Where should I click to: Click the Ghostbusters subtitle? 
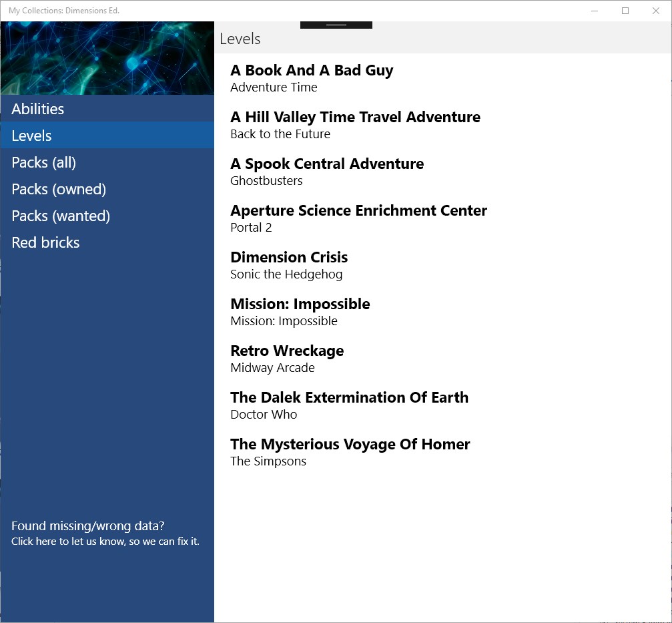point(266,180)
